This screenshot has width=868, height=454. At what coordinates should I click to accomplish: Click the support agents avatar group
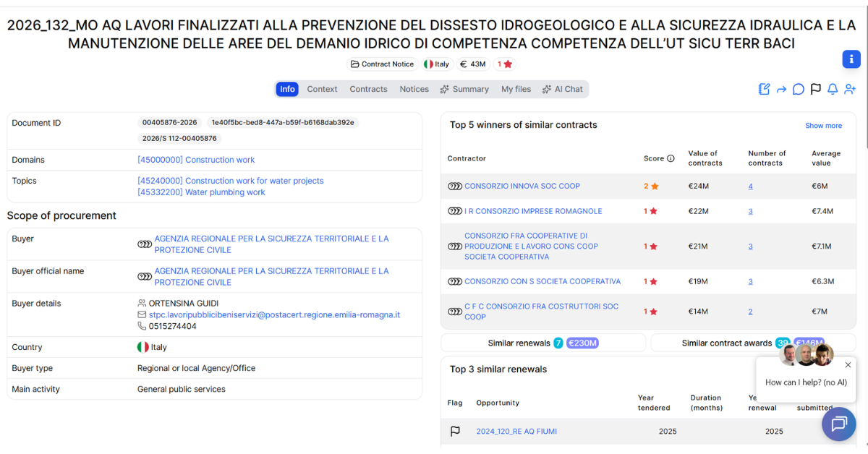pos(807,355)
